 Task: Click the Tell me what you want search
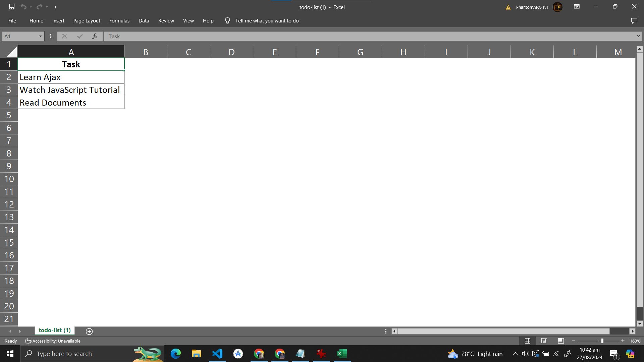(267, 21)
